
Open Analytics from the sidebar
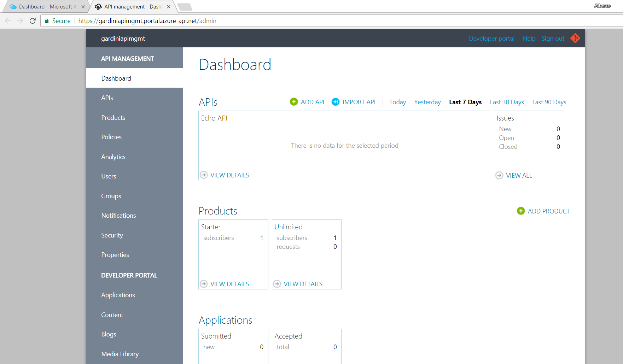pos(113,157)
